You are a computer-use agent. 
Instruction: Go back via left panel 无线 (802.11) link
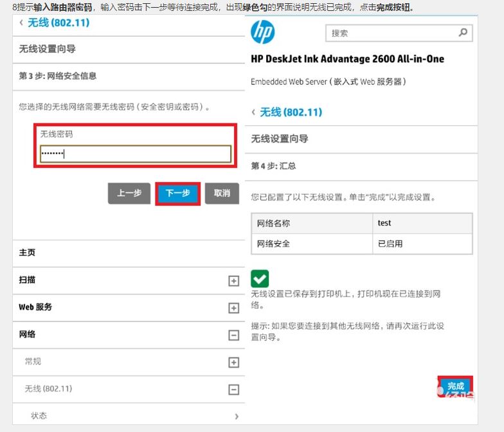click(x=59, y=23)
